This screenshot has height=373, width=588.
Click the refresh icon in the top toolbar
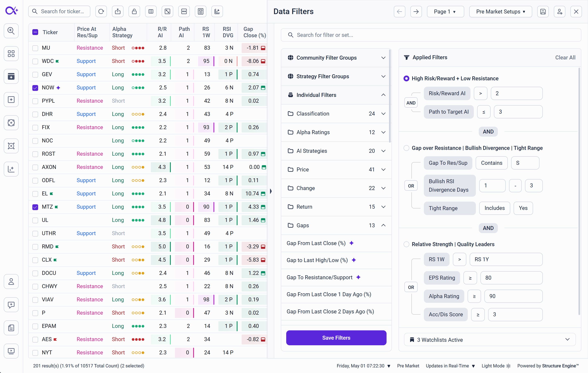click(101, 11)
